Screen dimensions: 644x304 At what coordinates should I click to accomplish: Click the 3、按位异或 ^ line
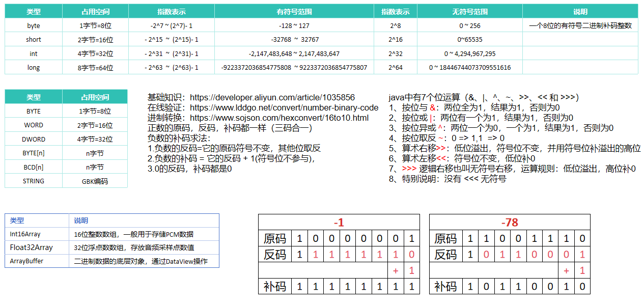point(501,128)
